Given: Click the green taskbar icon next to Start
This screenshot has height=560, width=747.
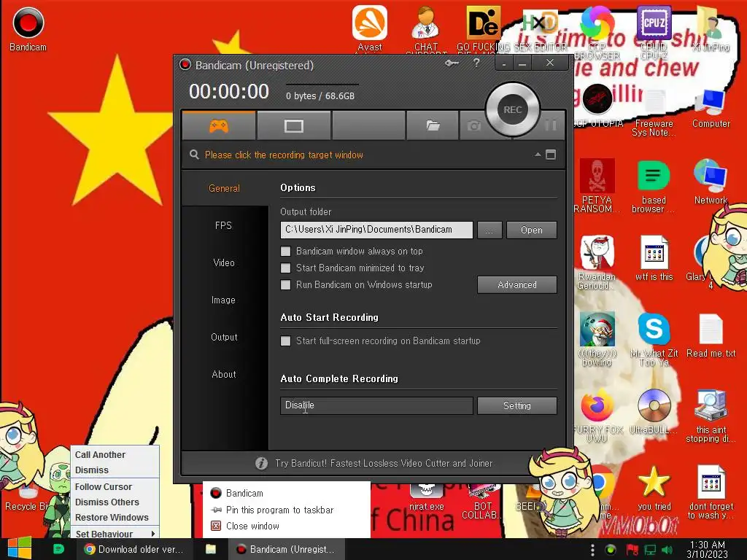Looking at the screenshot, I should tap(58, 549).
